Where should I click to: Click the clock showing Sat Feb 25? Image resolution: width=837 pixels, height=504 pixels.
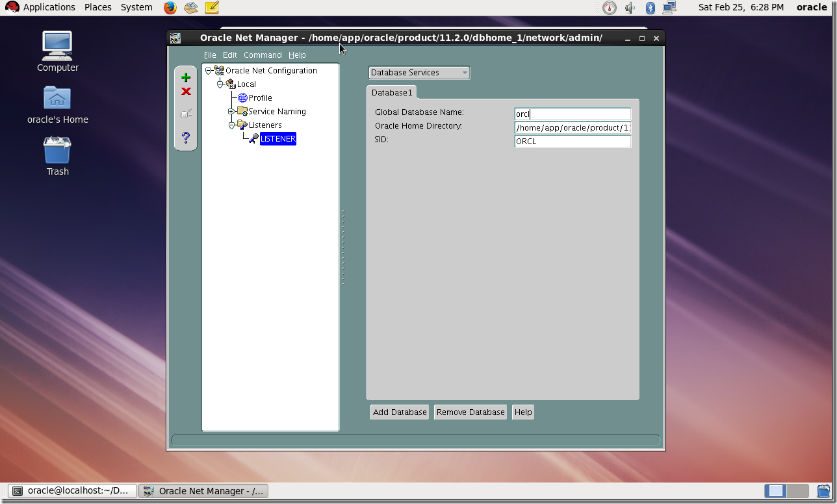pyautogui.click(x=741, y=7)
